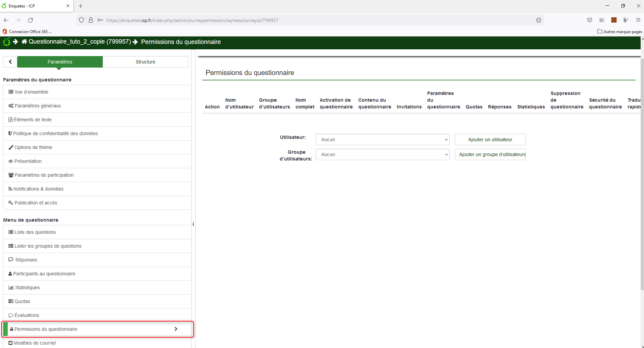Click the browser URL address field

coord(304,20)
